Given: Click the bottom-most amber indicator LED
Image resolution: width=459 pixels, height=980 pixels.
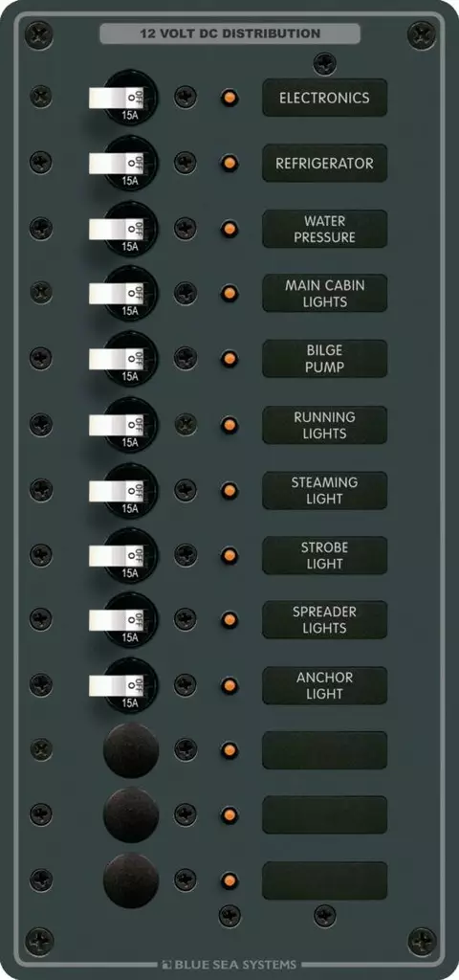Looking at the screenshot, I should point(229,881).
